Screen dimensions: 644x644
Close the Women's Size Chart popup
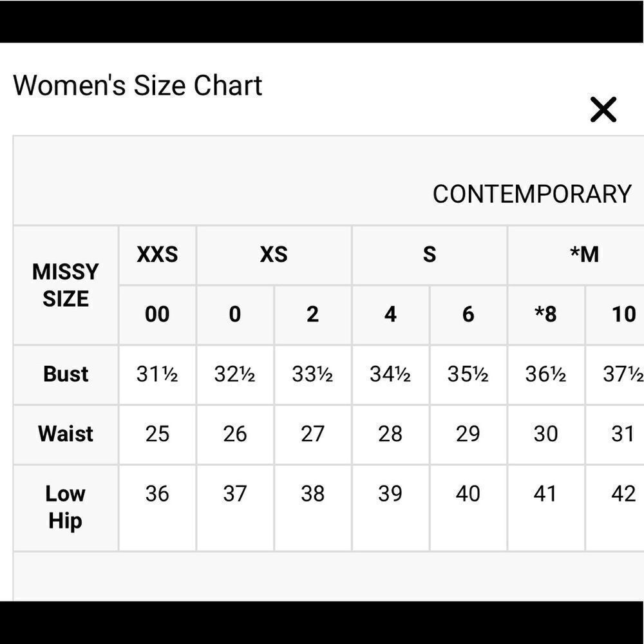click(x=603, y=109)
